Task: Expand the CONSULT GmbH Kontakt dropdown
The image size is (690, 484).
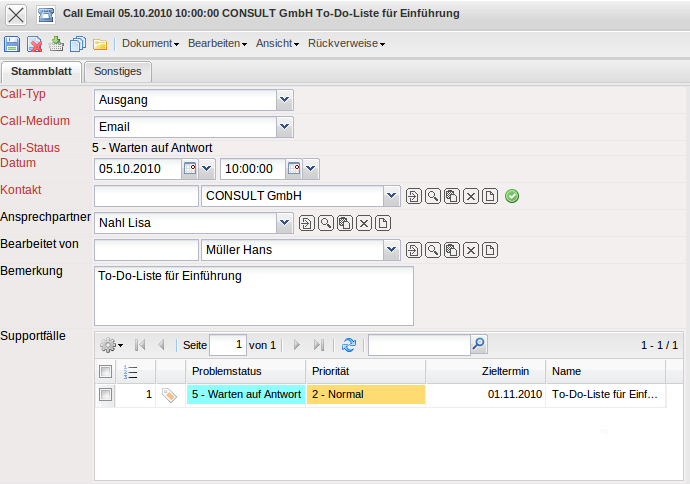Action: pos(390,196)
